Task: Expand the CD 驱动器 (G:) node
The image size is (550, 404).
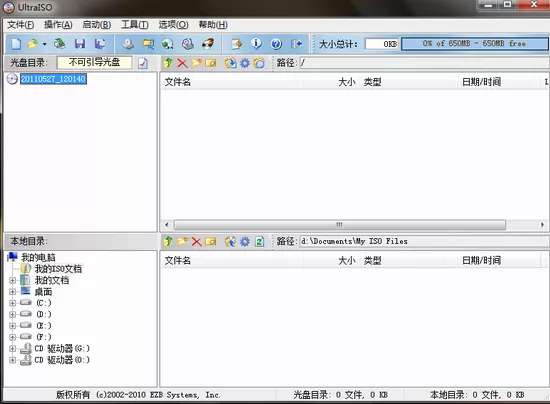Action: 13,349
